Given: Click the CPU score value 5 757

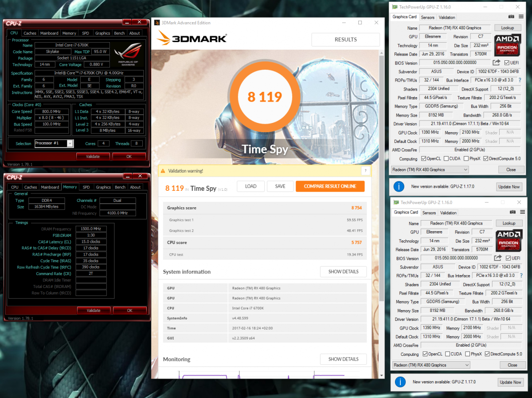Looking at the screenshot, I should click(356, 243).
